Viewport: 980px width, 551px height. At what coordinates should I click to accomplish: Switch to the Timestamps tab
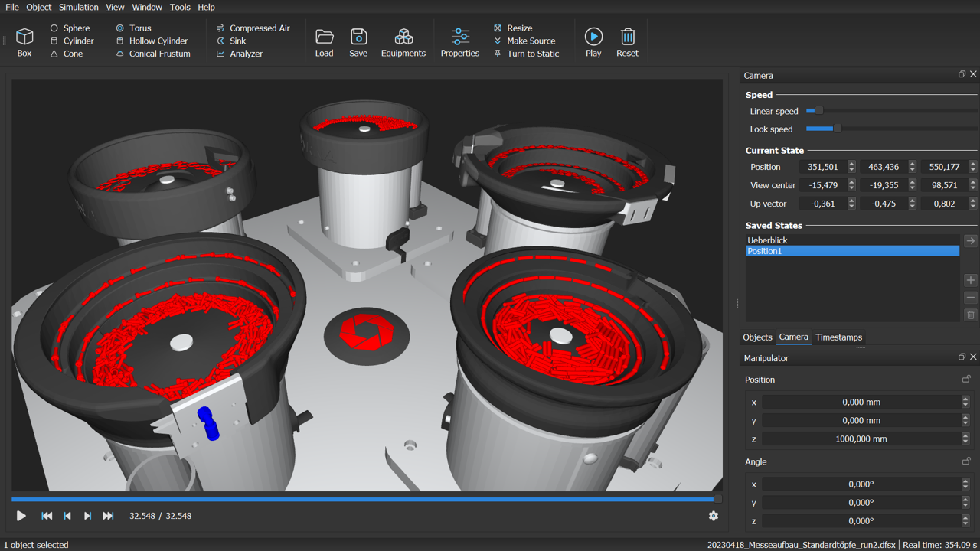coord(838,337)
